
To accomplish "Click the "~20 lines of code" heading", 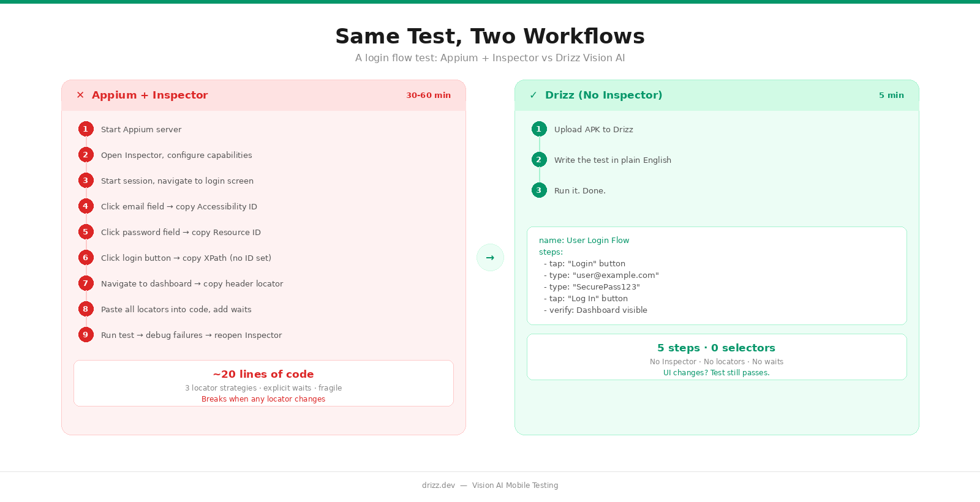I will (x=263, y=374).
